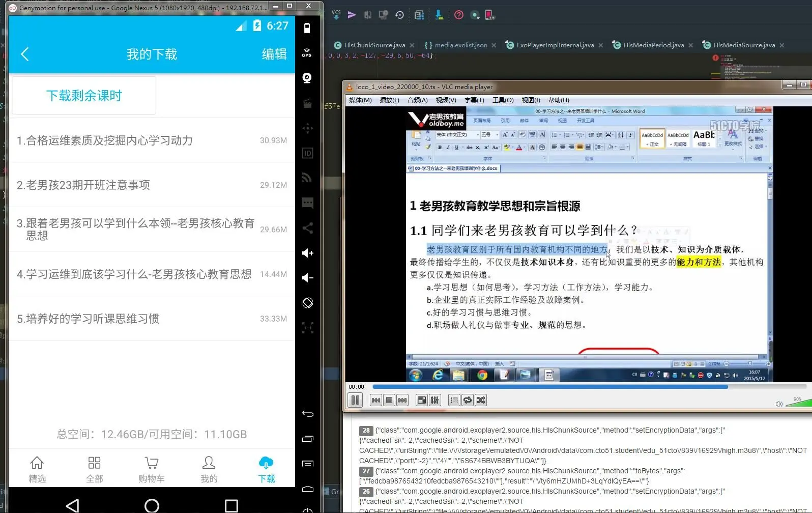Switch to the 下载 bottom tab

coord(266,469)
